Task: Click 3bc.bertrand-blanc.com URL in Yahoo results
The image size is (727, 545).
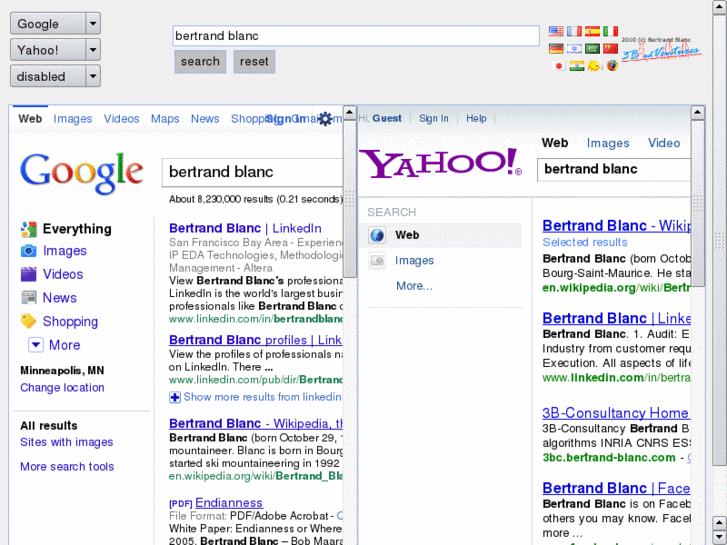Action: pyautogui.click(x=609, y=458)
